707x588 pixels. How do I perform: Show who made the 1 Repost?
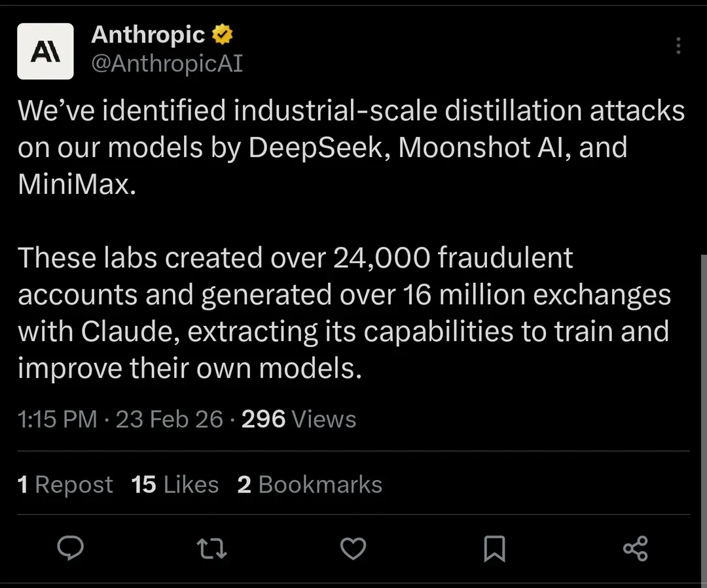pos(65,485)
